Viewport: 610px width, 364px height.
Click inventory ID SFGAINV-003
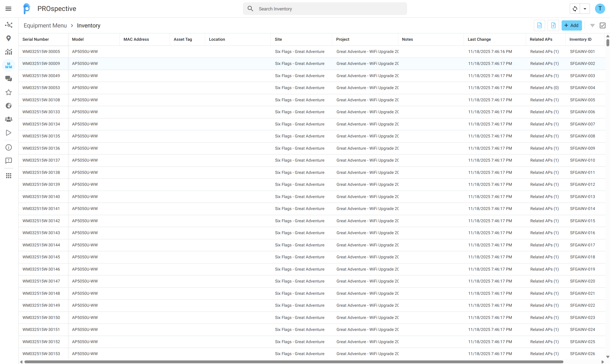[583, 76]
